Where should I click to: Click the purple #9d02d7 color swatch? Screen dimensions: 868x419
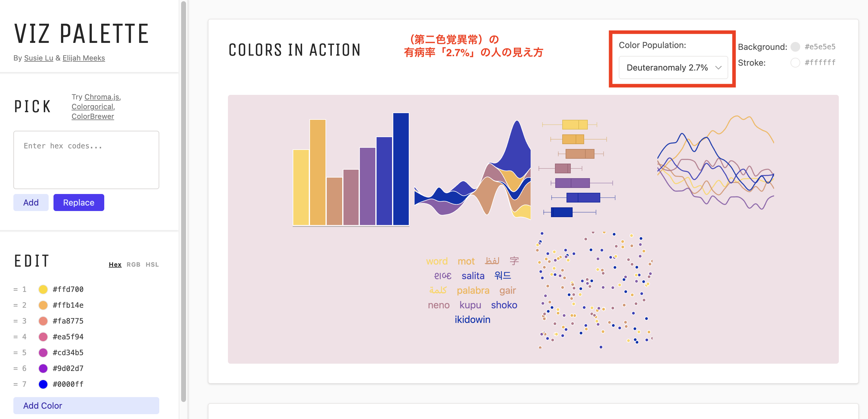tap(43, 369)
